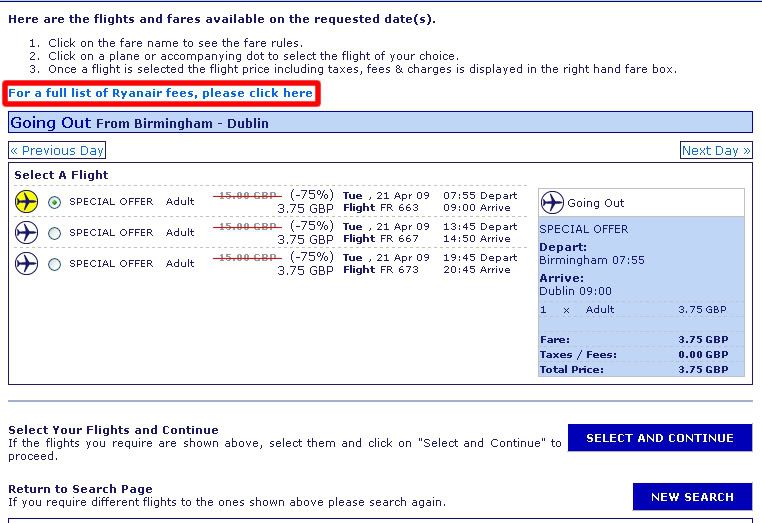This screenshot has width=762, height=523.
Task: Click the 'Select Your Flights and Continue' heading
Action: tap(113, 430)
